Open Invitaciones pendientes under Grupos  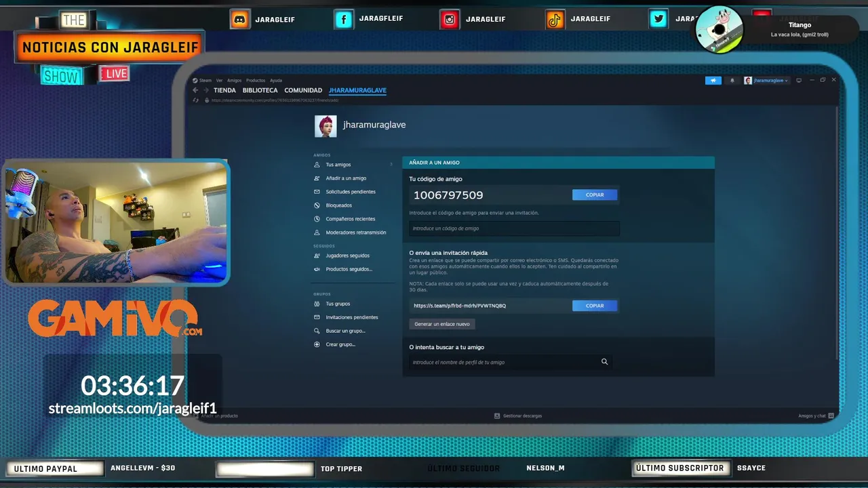click(x=352, y=317)
